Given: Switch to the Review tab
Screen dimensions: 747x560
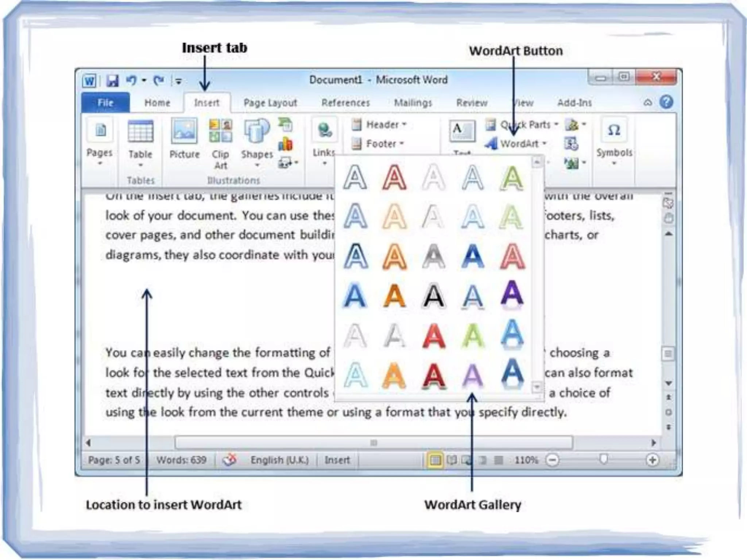Looking at the screenshot, I should [472, 103].
